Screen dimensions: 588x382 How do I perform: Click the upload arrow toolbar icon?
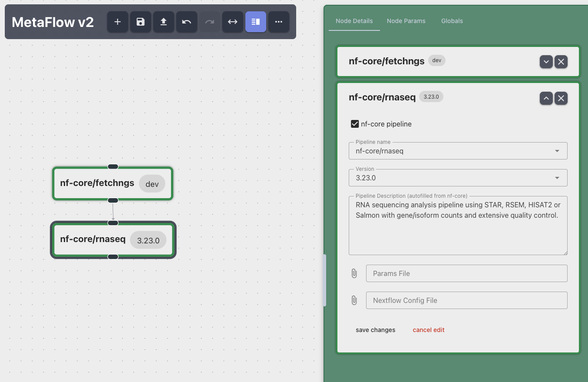coord(164,22)
